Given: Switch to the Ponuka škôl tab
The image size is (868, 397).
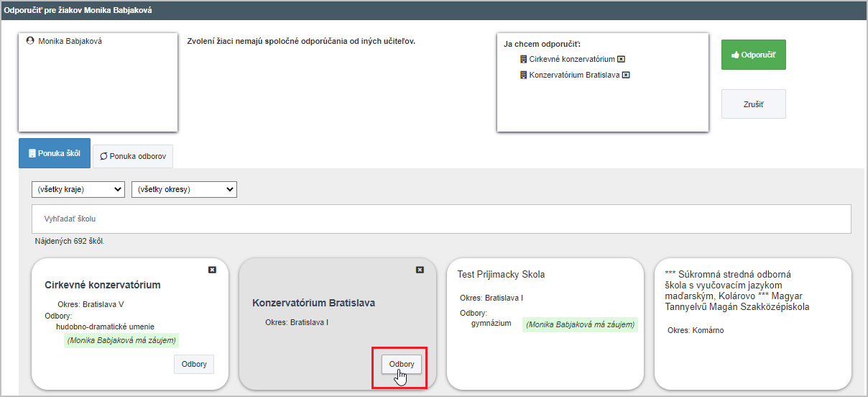Looking at the screenshot, I should 55,153.
